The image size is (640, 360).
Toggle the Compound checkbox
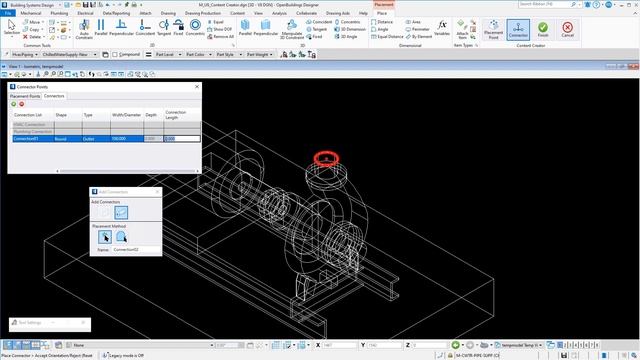tap(115, 54)
